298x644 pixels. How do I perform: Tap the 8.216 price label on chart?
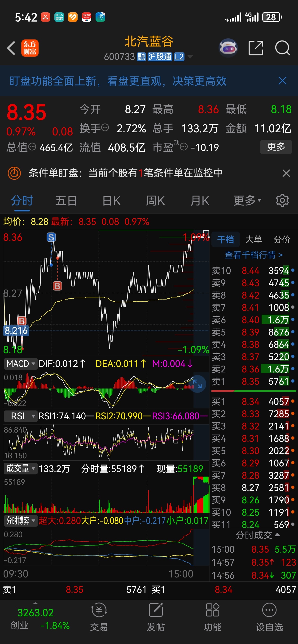point(16,331)
